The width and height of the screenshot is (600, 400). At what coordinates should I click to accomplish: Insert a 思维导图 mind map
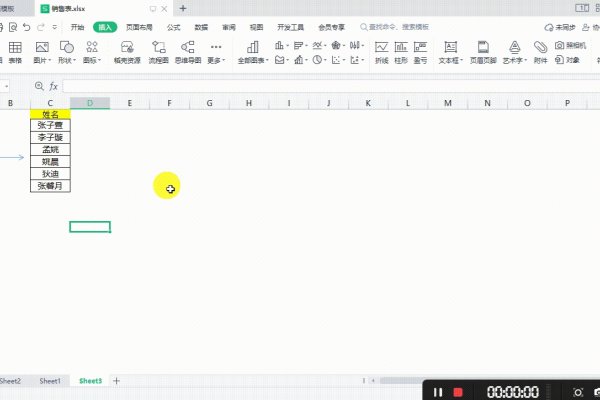coord(188,52)
